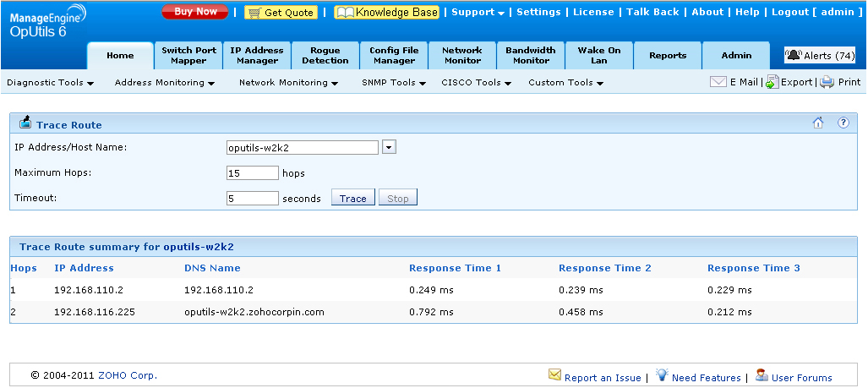
Task: Click the Hops column header
Action: 24,268
